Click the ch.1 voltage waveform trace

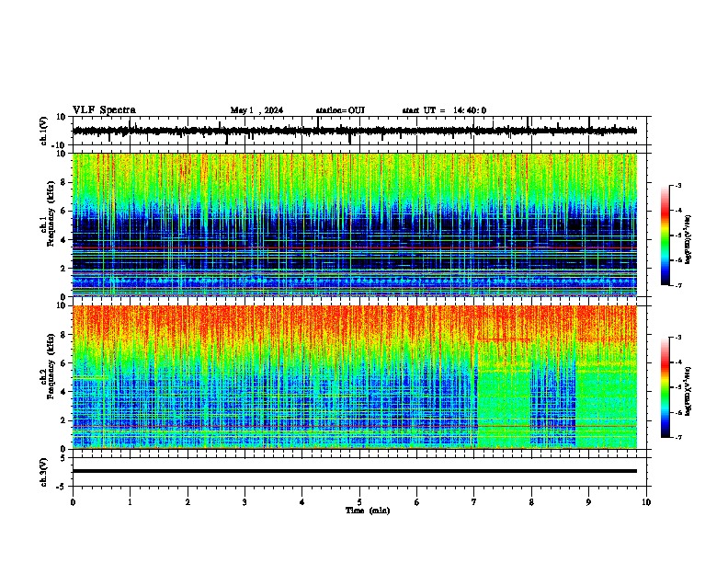tap(354, 131)
